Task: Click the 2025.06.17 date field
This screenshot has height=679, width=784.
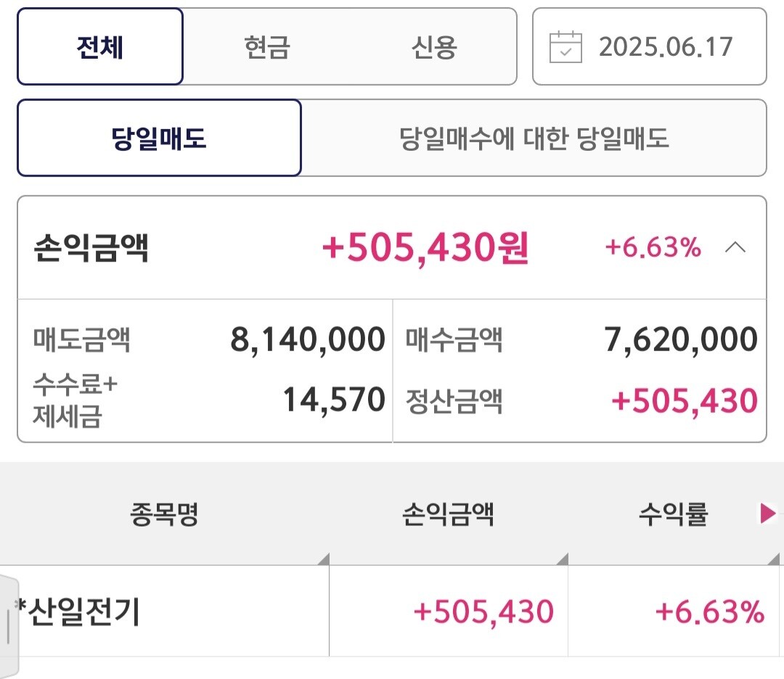Action: click(x=666, y=47)
